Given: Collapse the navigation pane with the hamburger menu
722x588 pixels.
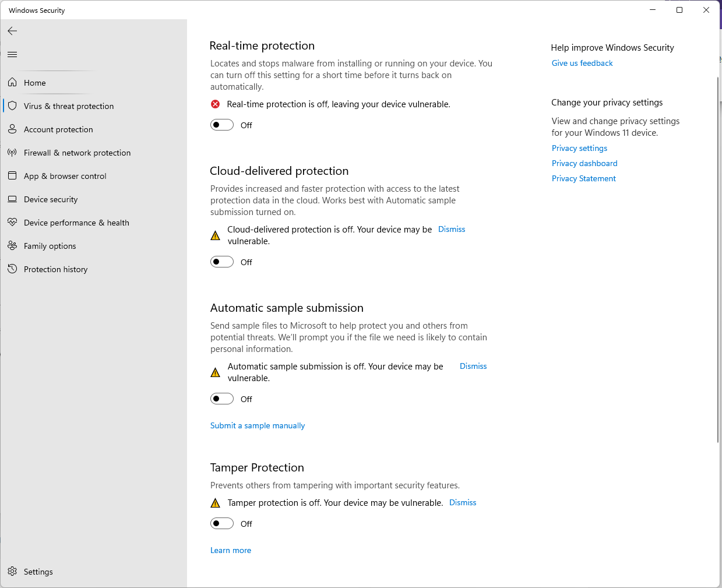Looking at the screenshot, I should pos(12,54).
